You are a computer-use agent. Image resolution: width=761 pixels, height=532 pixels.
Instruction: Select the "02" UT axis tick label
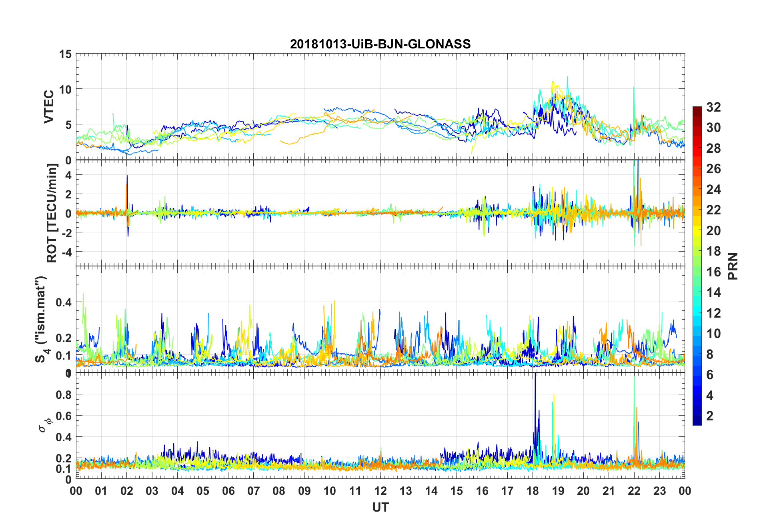(x=127, y=491)
